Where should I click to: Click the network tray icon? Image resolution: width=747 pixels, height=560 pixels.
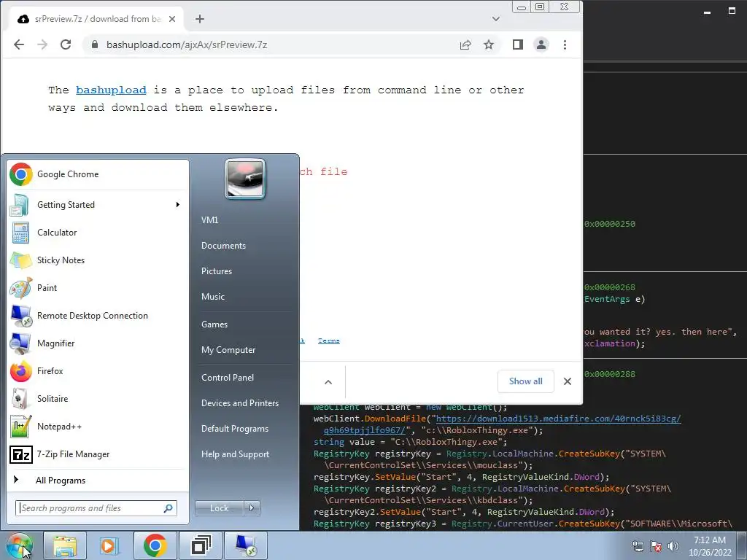(x=638, y=547)
